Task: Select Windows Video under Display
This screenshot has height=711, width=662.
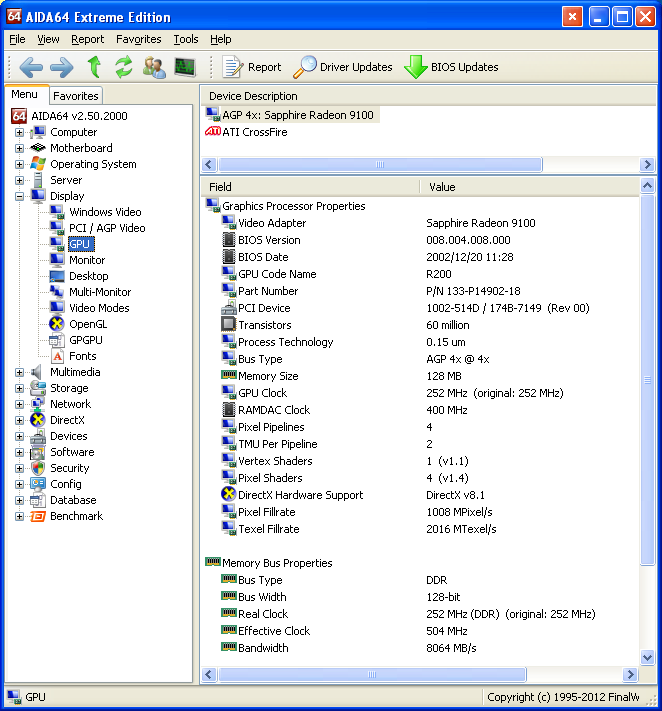Action: [105, 212]
